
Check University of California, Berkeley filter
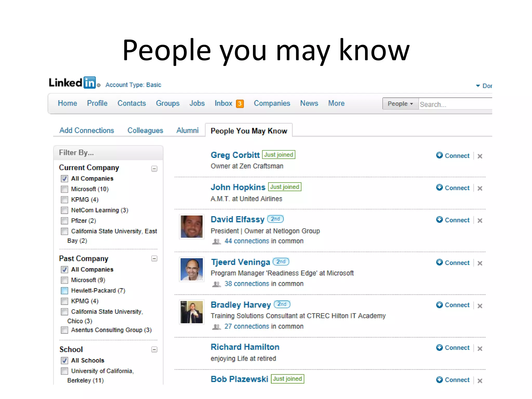(x=64, y=371)
